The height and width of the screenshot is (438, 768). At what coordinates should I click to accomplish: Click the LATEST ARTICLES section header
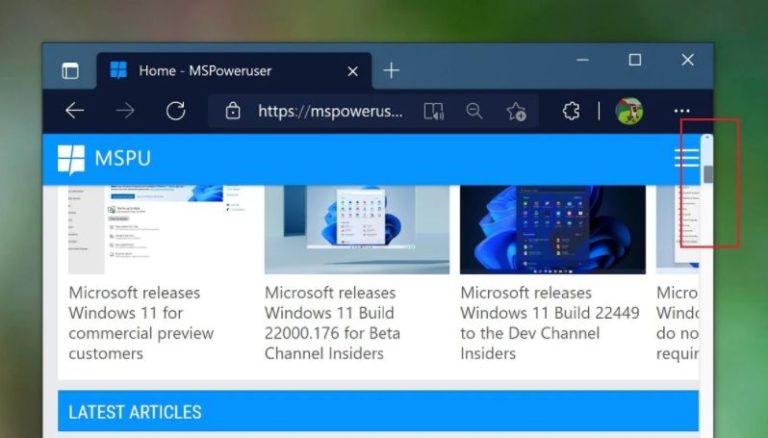click(x=378, y=412)
